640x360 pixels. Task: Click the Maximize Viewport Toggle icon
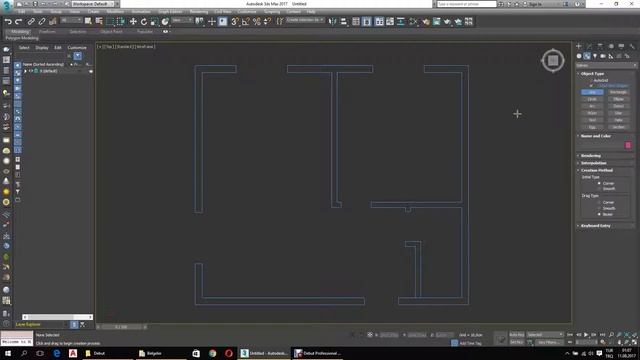pyautogui.click(x=634, y=342)
